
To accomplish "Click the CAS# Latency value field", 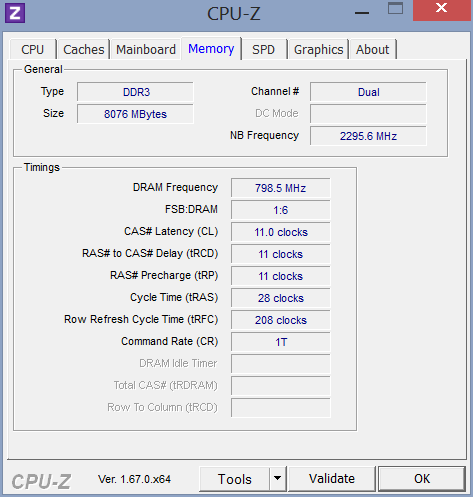I will pos(281,232).
